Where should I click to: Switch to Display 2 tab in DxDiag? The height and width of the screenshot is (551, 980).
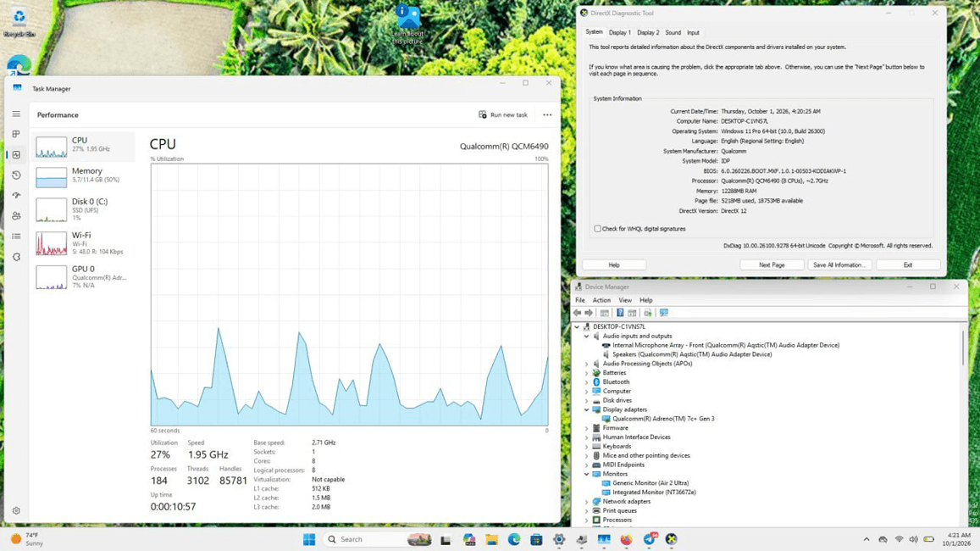click(x=648, y=32)
